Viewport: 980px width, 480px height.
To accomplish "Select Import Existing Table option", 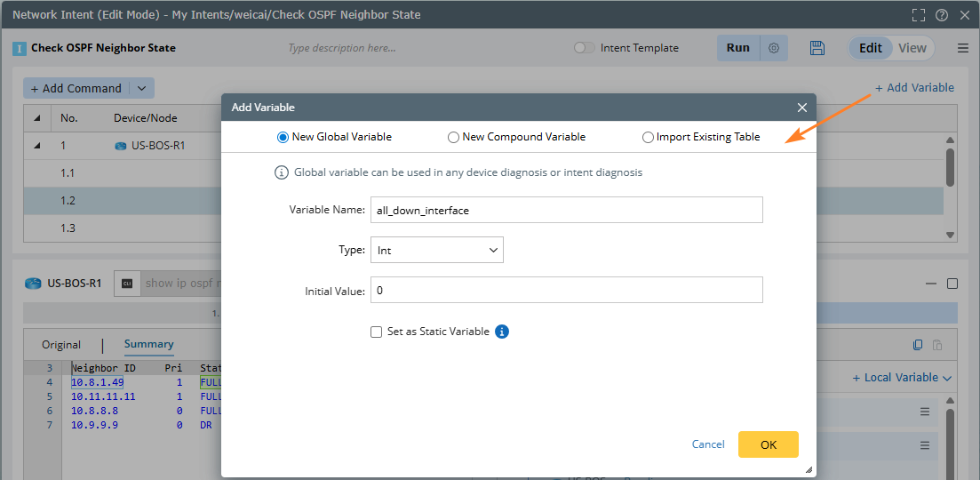I will click(649, 137).
